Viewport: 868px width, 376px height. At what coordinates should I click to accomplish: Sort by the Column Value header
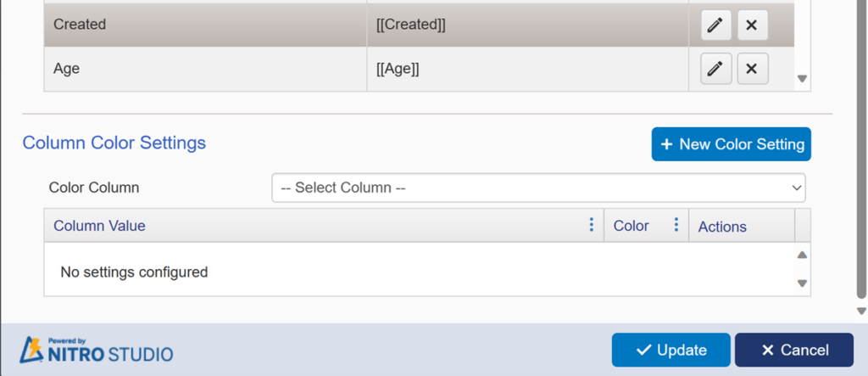99,226
